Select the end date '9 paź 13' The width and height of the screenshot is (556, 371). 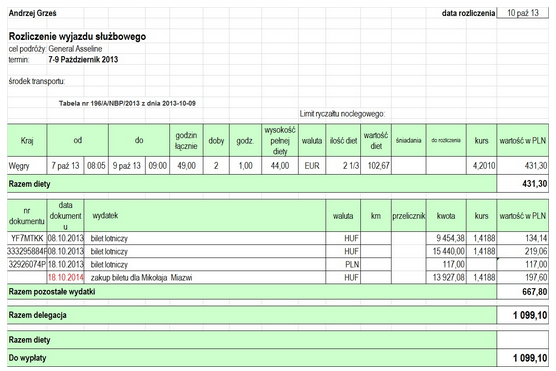coord(127,166)
